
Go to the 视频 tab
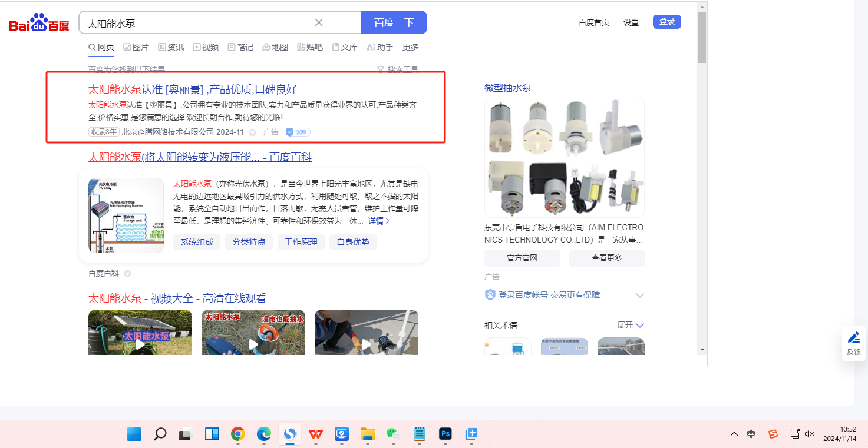click(x=206, y=47)
